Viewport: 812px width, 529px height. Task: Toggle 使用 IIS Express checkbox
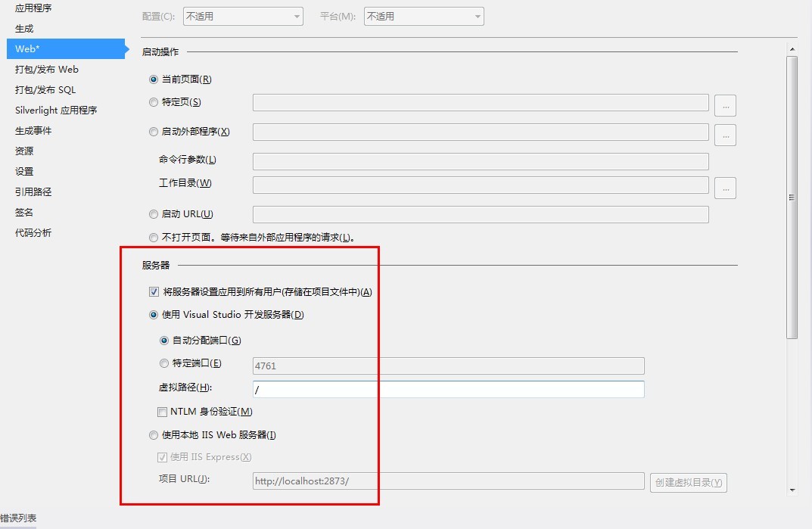point(162,457)
